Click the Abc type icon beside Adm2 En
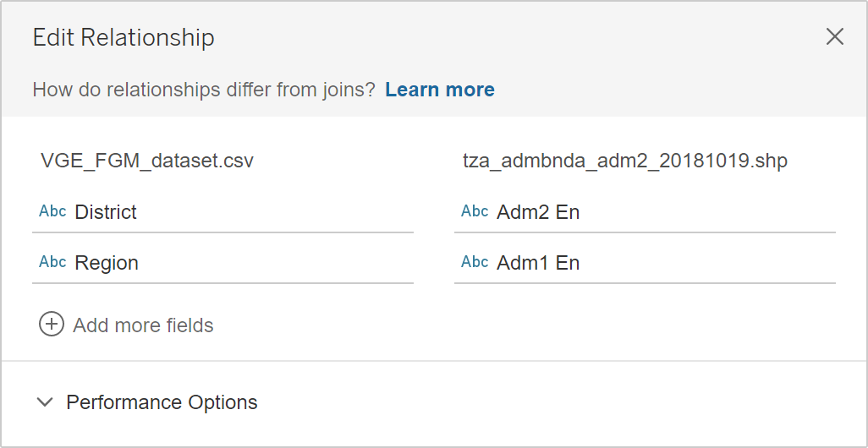The image size is (868, 448). [475, 211]
